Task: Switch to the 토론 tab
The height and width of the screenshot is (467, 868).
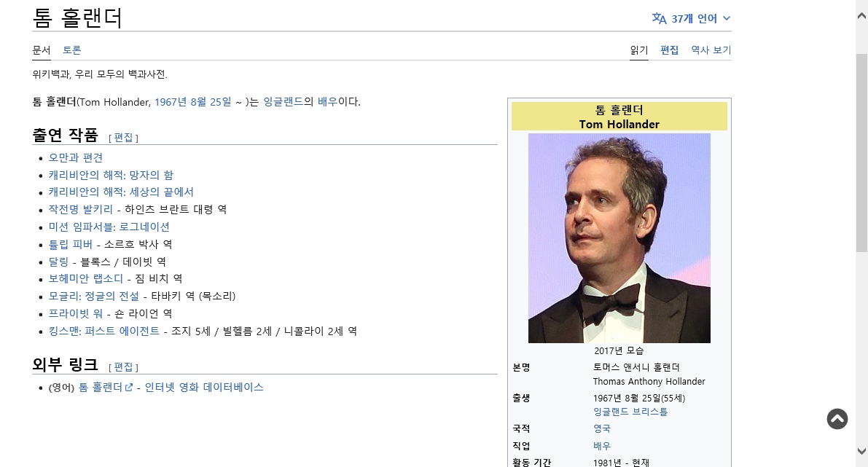Action: (71, 50)
